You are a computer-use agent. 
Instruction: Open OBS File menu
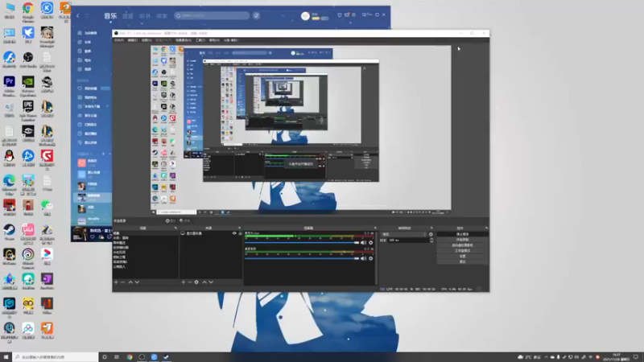118,40
